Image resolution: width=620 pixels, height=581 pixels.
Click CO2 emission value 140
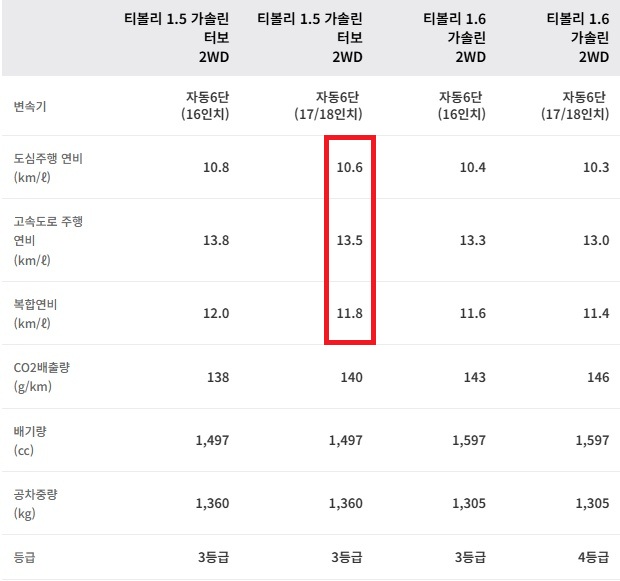click(352, 377)
